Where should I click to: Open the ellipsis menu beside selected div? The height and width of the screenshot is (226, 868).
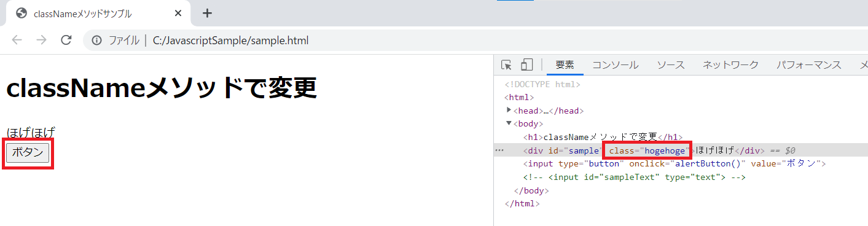click(x=499, y=150)
